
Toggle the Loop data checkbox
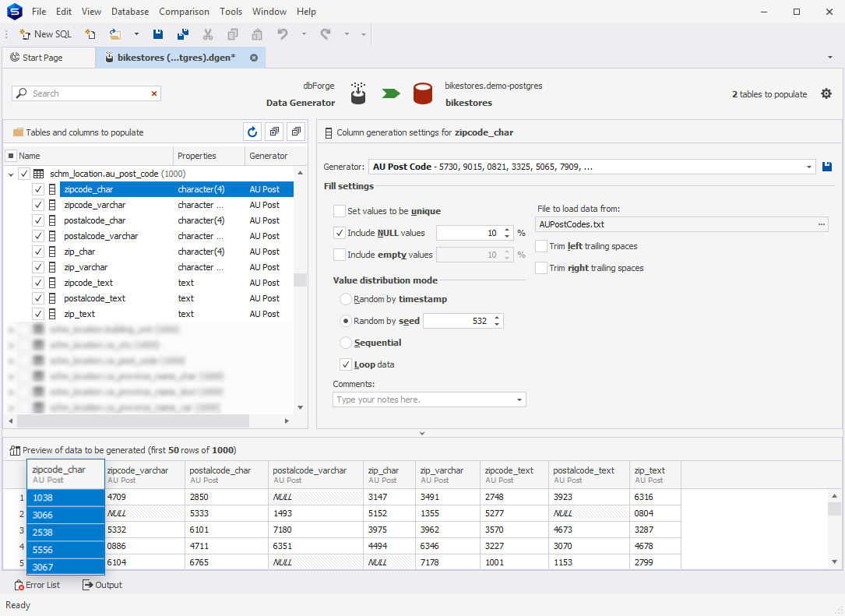[x=346, y=365]
